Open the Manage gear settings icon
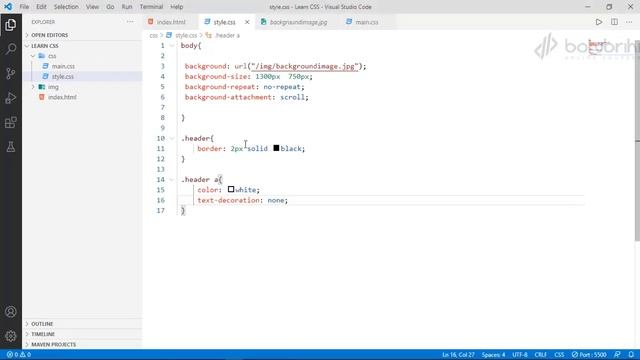The width and height of the screenshot is (640, 360). pyautogui.click(x=11, y=336)
